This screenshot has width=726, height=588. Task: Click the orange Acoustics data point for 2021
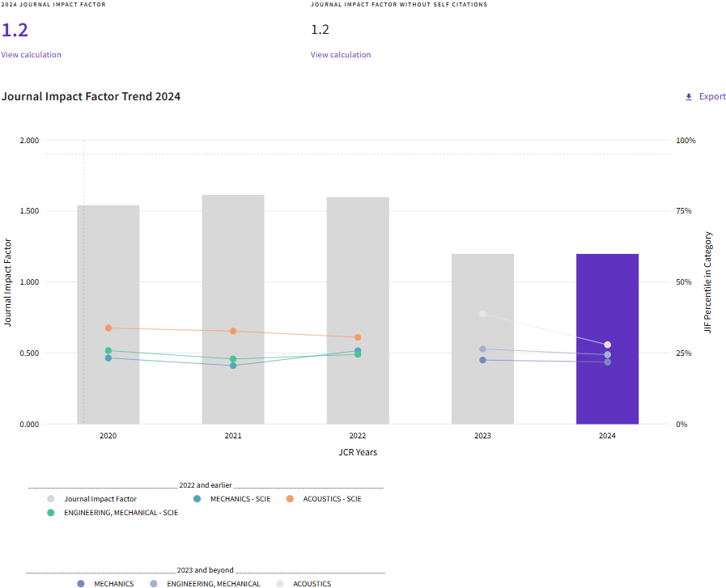(233, 332)
